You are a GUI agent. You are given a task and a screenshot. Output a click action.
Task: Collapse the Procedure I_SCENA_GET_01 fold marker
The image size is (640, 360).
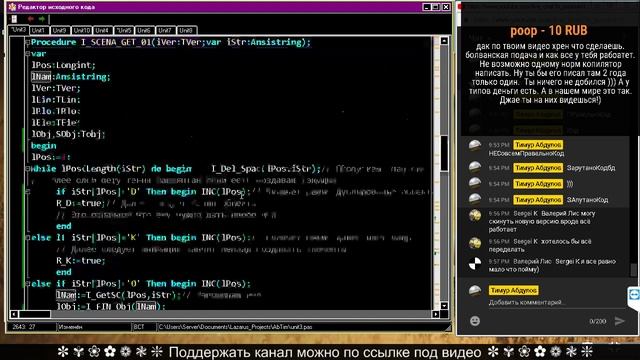coord(28,42)
